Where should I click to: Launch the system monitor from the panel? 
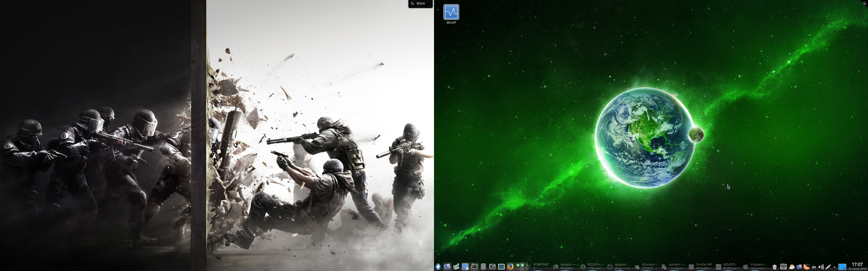pyautogui.click(x=501, y=267)
